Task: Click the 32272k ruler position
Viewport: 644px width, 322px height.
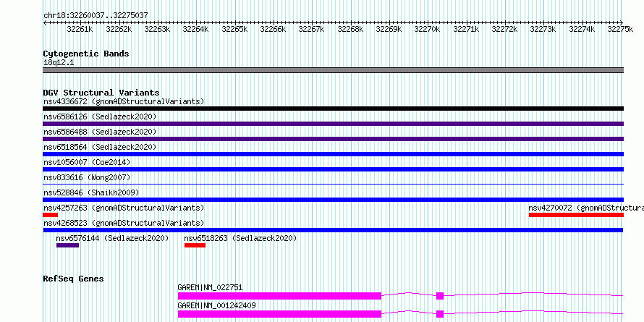Action: [x=505, y=29]
